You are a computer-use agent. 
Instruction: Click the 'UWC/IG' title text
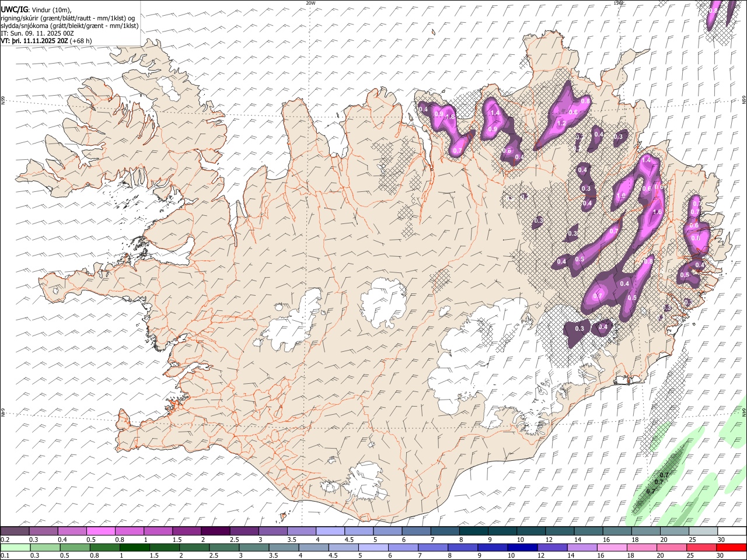[14, 10]
